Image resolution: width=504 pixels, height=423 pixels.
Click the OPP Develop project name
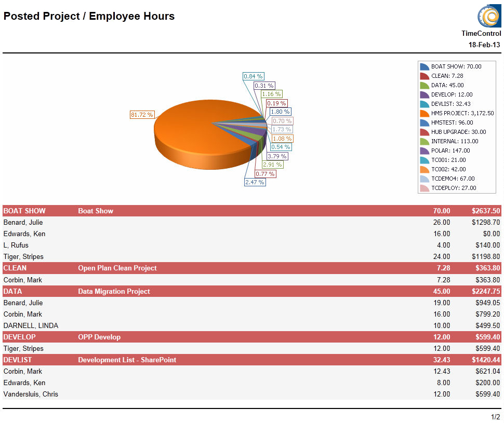[x=99, y=337]
